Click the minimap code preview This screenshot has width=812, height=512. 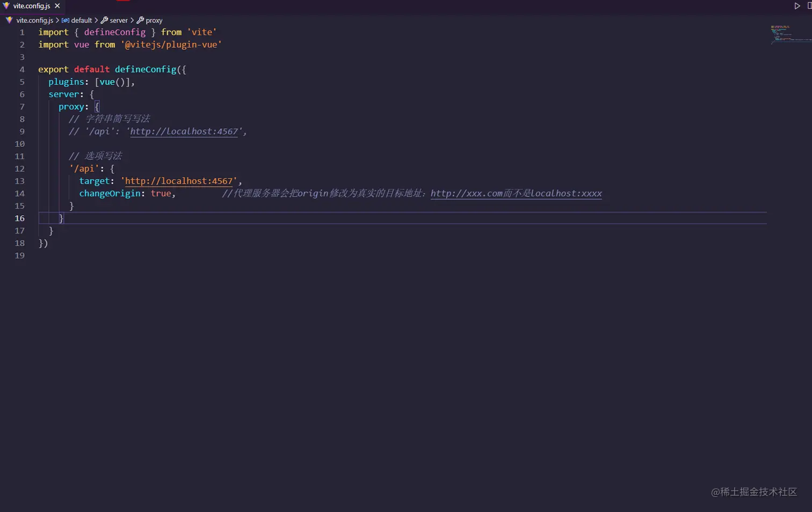point(788,34)
